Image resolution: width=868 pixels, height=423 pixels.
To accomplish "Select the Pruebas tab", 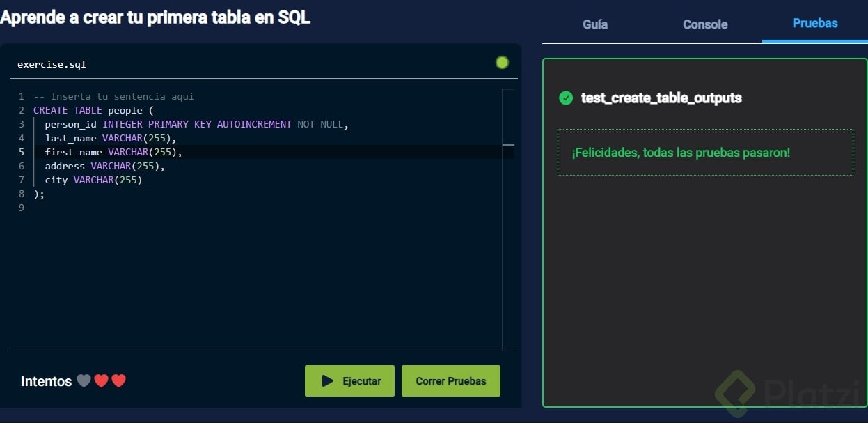I will (815, 23).
